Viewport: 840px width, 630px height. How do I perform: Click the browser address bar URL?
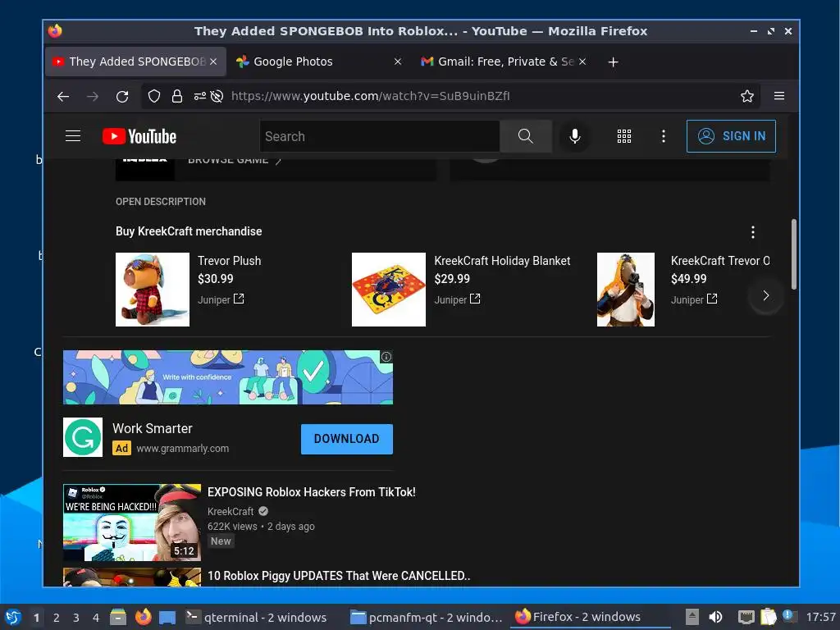pos(371,97)
